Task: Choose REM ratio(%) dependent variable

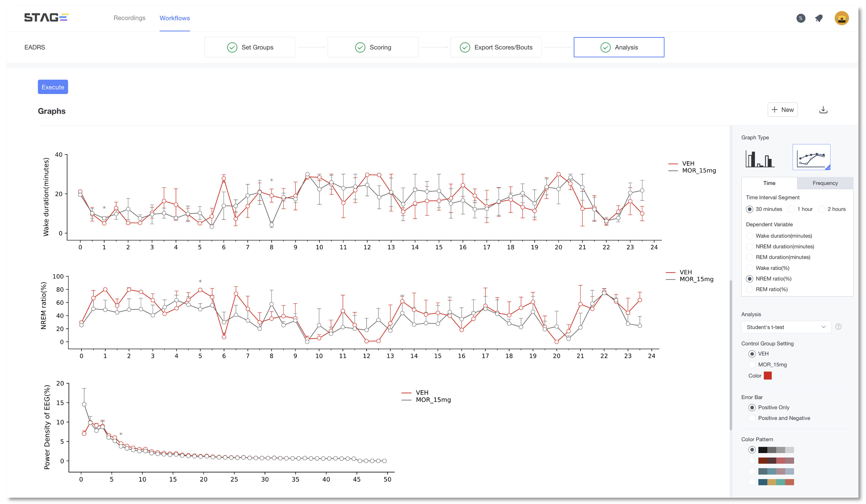Action: coord(749,289)
